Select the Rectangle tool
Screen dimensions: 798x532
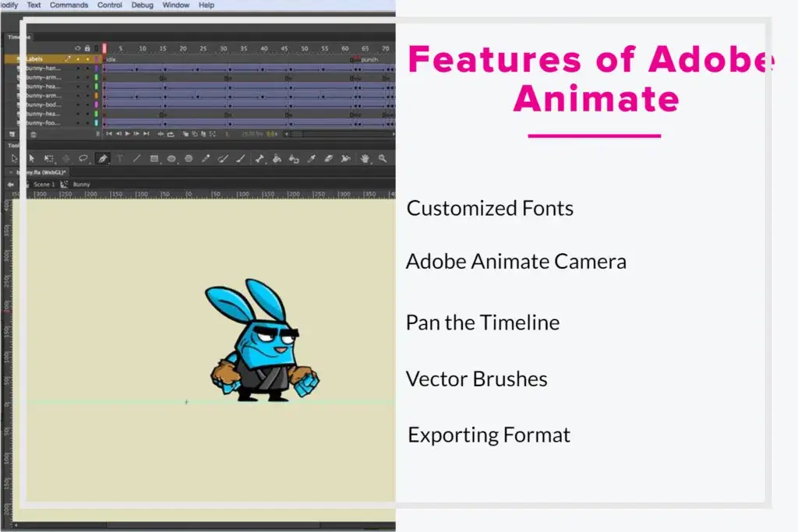point(154,158)
